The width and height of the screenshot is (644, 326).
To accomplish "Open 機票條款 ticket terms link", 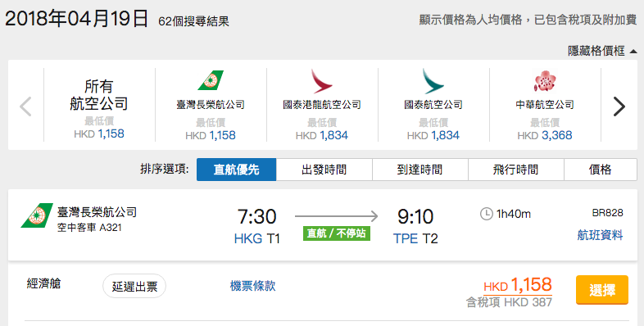I will [x=253, y=286].
